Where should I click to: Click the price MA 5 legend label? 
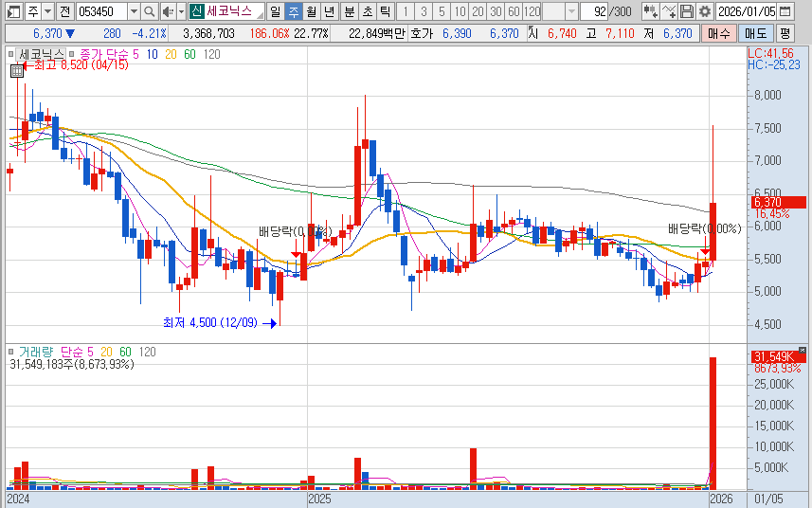pyautogui.click(x=135, y=54)
